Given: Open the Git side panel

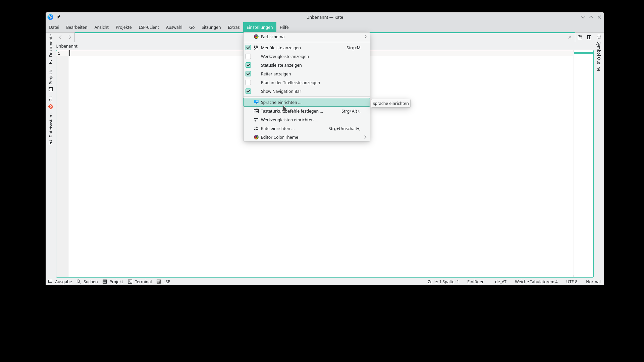Looking at the screenshot, I should click(51, 103).
